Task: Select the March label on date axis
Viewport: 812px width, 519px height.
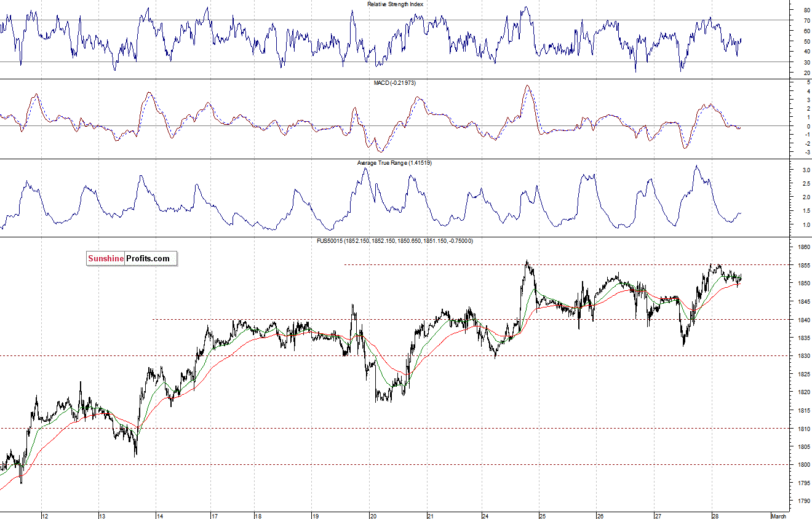Action: [x=779, y=515]
